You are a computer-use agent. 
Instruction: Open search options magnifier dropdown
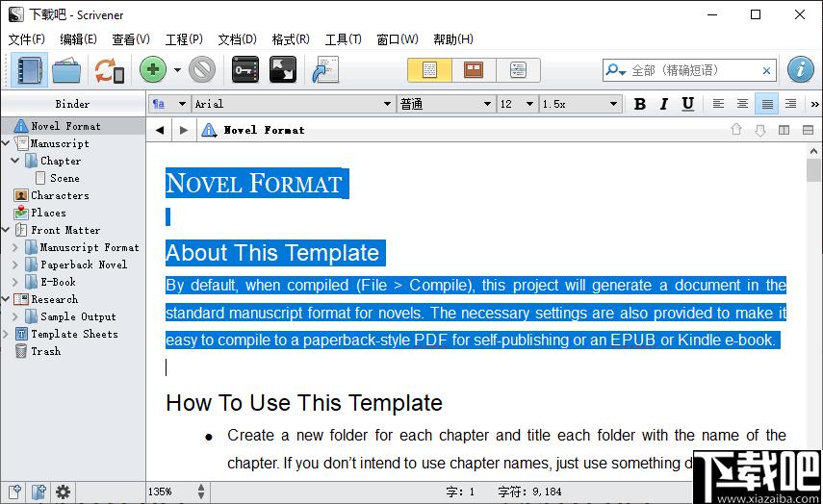pyautogui.click(x=615, y=70)
